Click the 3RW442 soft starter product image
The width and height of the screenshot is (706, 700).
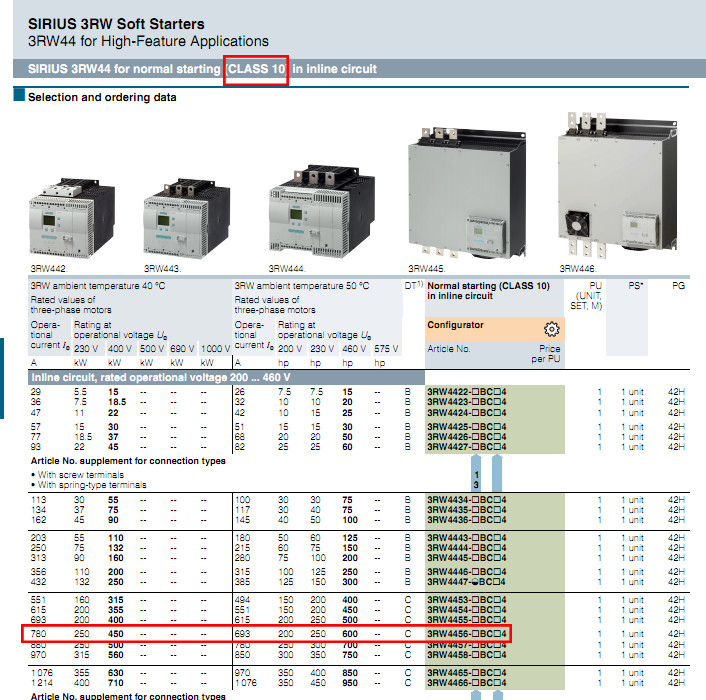(x=72, y=218)
